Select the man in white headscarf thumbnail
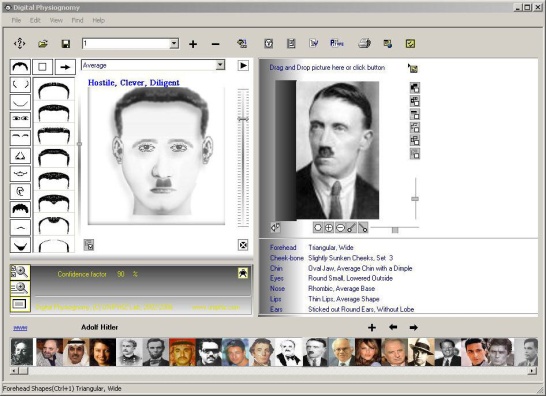 [x=76, y=352]
